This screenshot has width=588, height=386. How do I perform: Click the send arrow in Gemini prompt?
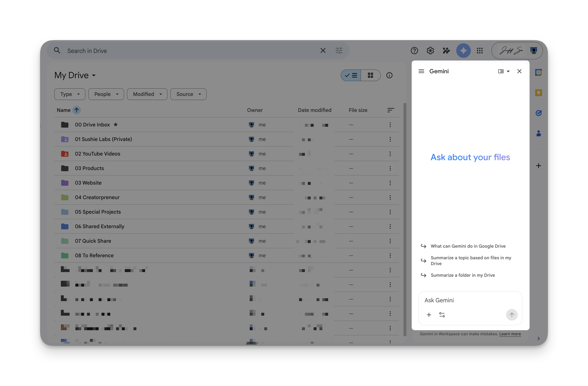pyautogui.click(x=512, y=315)
